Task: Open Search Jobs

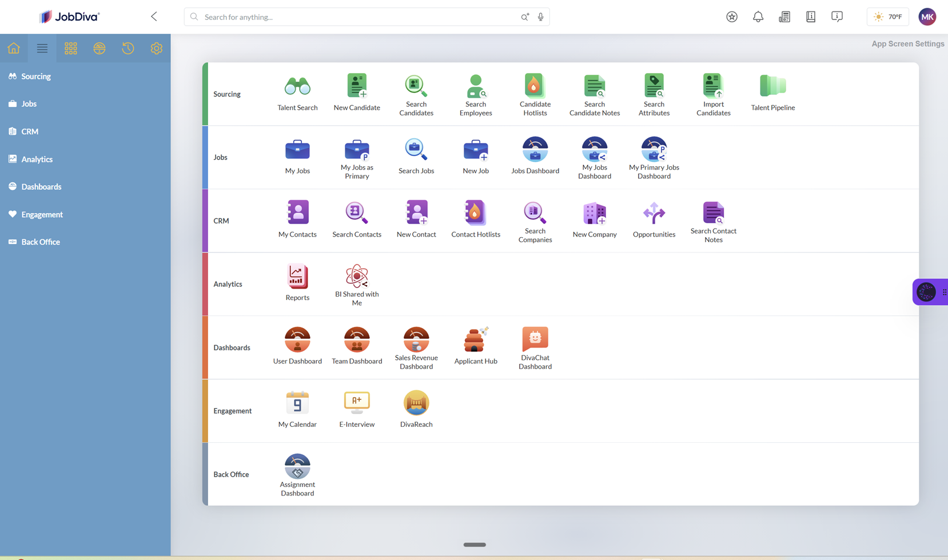Action: [416, 157]
